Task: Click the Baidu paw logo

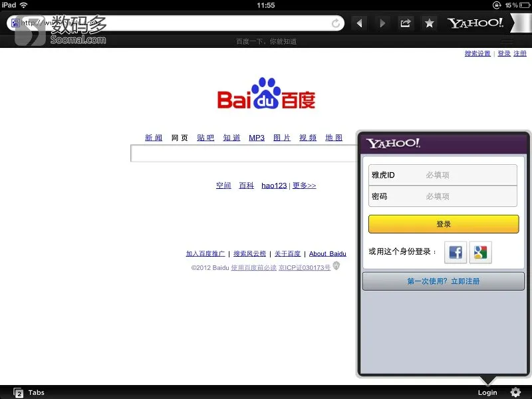Action: tap(267, 93)
